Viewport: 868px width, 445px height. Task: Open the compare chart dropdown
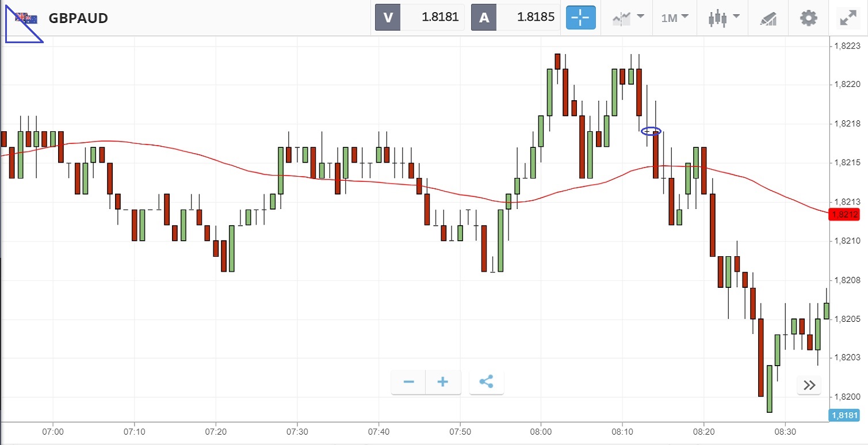click(628, 17)
